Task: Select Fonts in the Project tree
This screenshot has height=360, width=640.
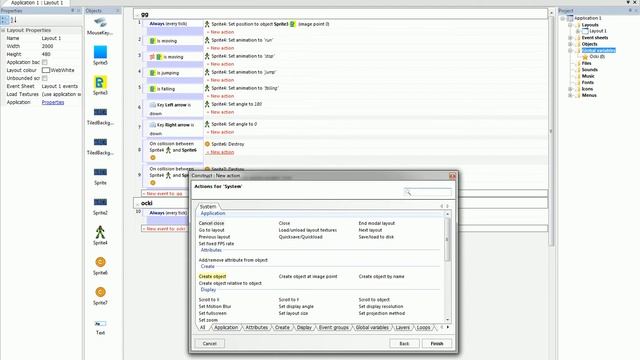Action: [x=588, y=82]
